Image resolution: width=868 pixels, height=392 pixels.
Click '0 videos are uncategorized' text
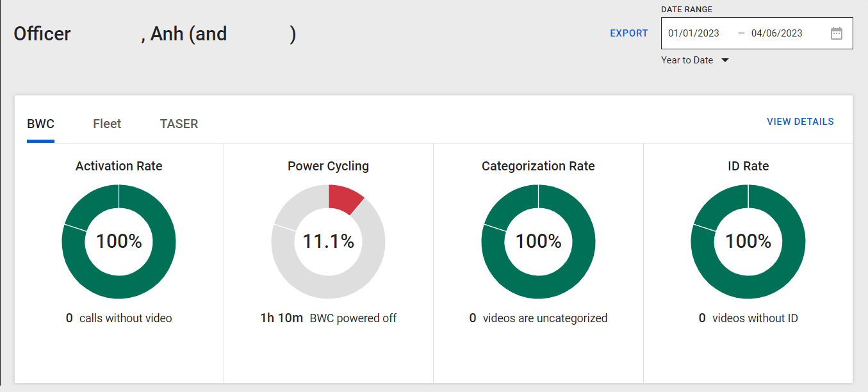click(x=538, y=318)
